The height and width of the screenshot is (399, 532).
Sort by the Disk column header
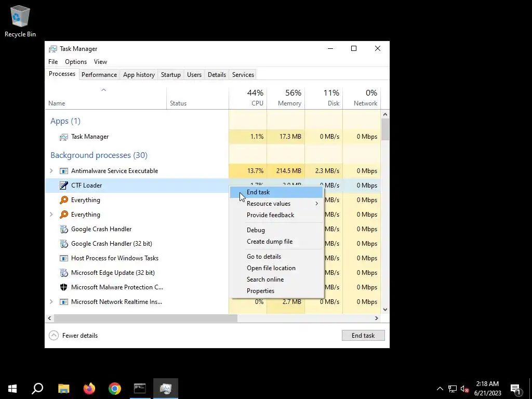coord(324,98)
